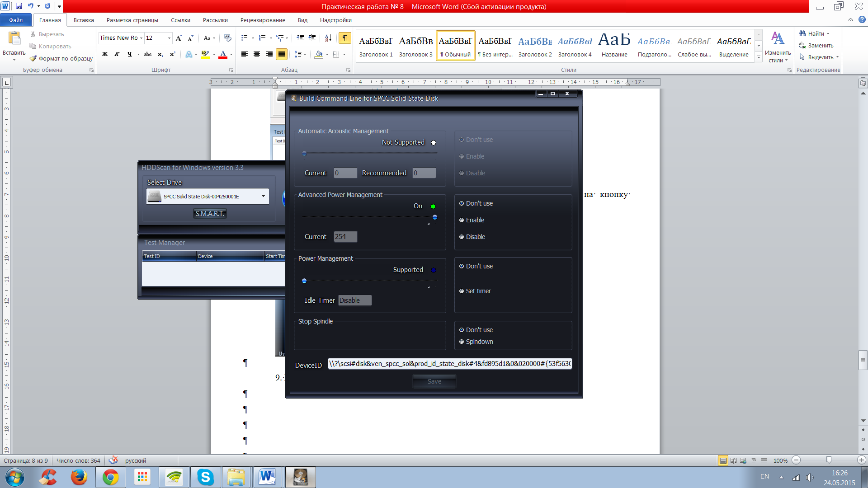Screen dimensions: 868x488
Task: Select Spindown radio option
Action: (476, 342)
